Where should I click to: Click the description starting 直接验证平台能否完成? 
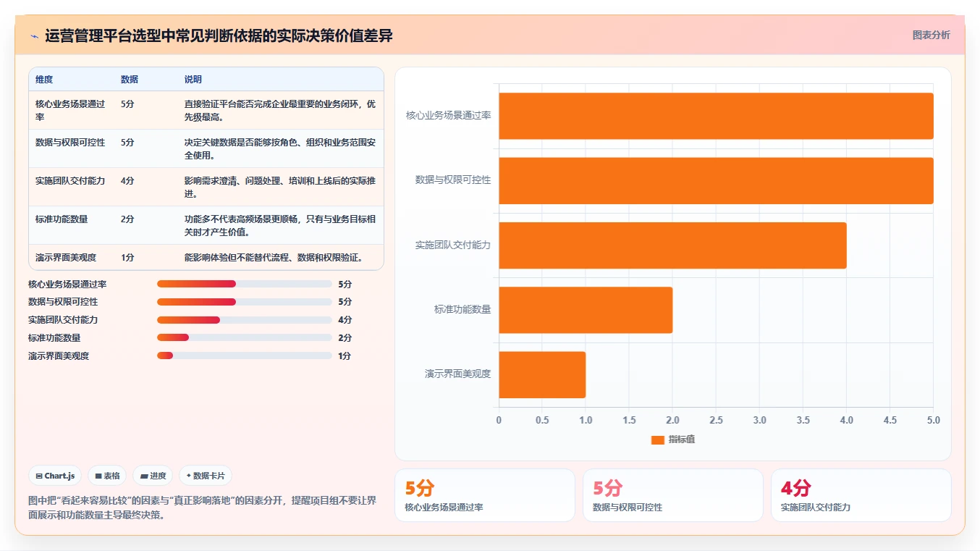point(280,110)
